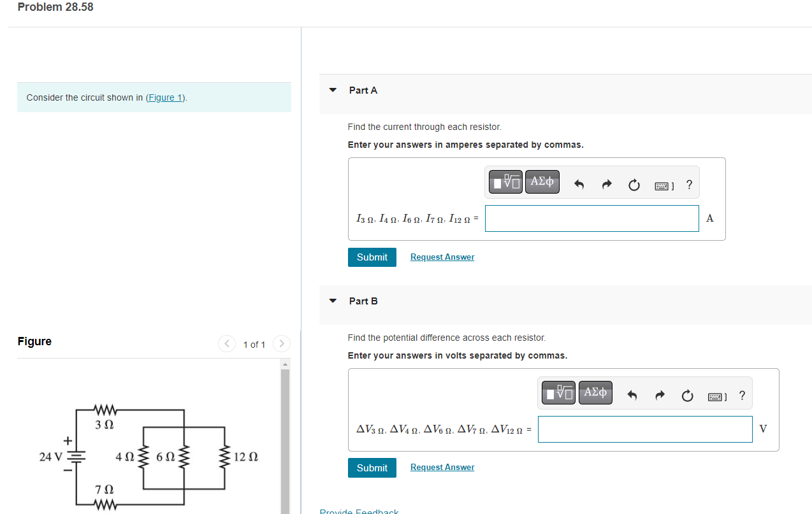Redo the entry in Part A
This screenshot has width=812, height=514.
click(606, 184)
